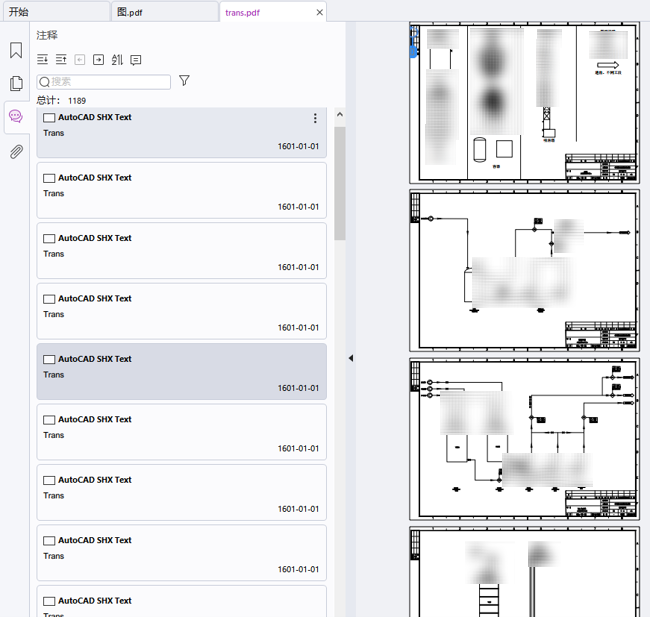
Task: Close the trans.pdf tab
Action: (320, 12)
